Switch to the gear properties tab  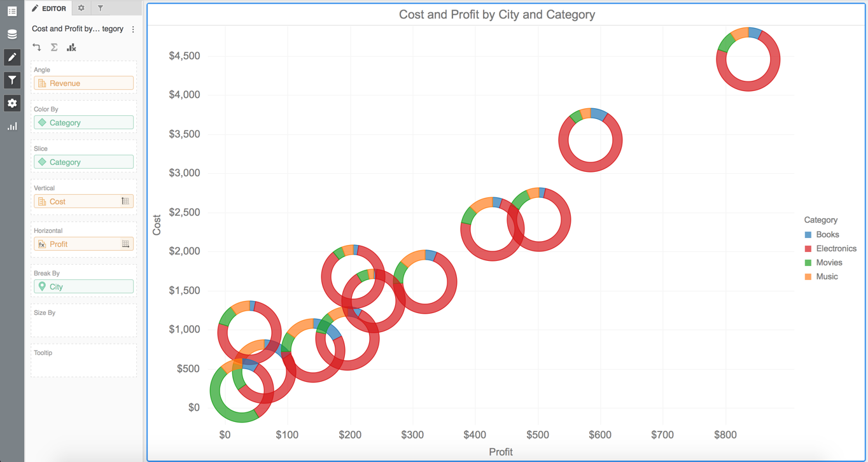(81, 8)
